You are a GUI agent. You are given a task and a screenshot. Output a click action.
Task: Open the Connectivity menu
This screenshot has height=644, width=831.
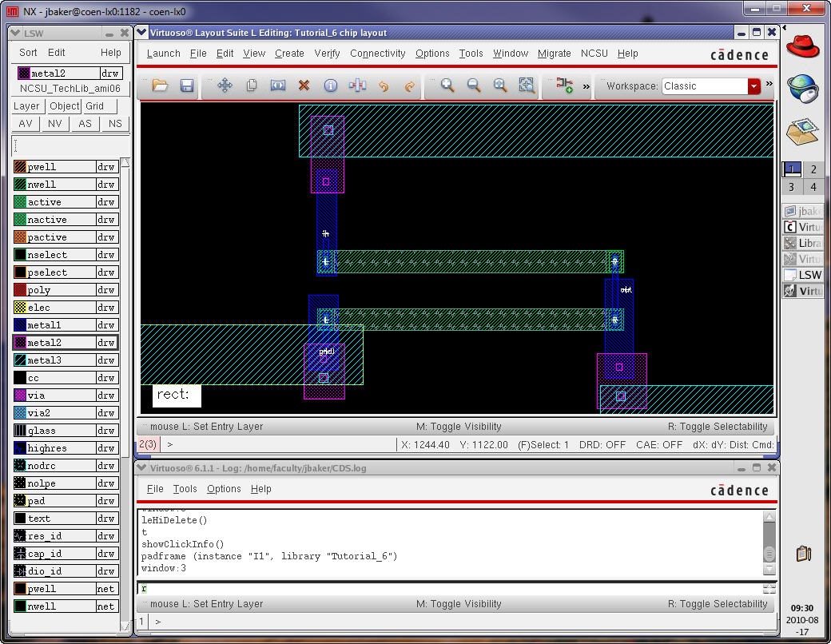point(378,54)
